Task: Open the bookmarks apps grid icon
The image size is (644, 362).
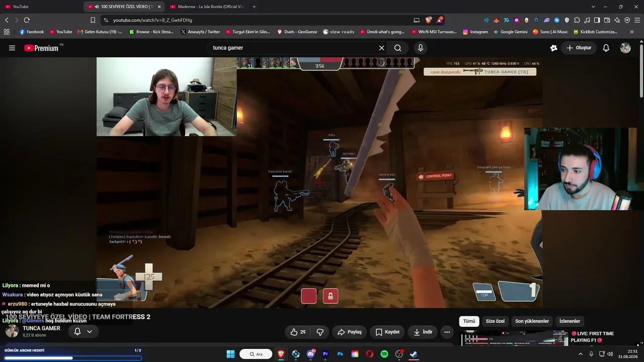Action: [x=7, y=32]
